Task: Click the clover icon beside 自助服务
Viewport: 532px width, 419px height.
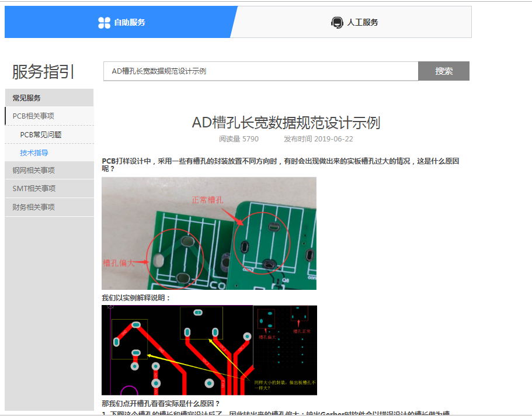Action: point(104,23)
